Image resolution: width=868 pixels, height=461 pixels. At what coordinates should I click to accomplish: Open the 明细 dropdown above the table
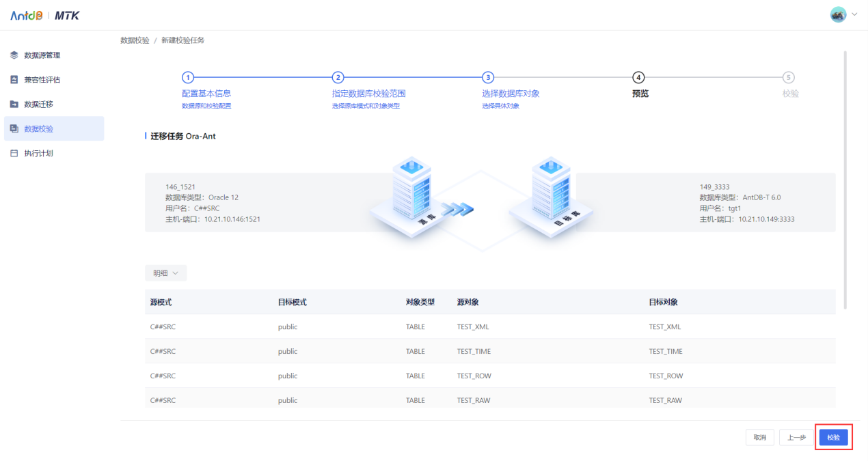(165, 273)
